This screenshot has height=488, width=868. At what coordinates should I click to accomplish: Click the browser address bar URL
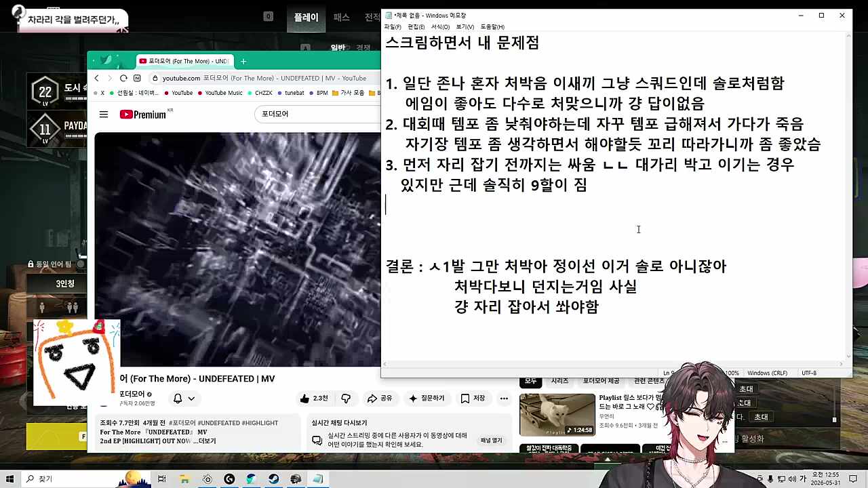(264, 79)
